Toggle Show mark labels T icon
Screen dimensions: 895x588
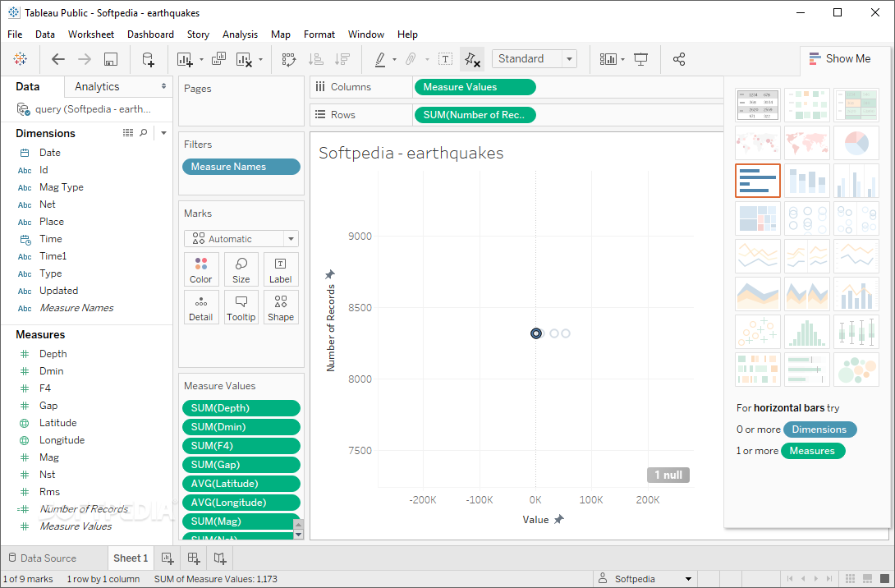(x=445, y=59)
